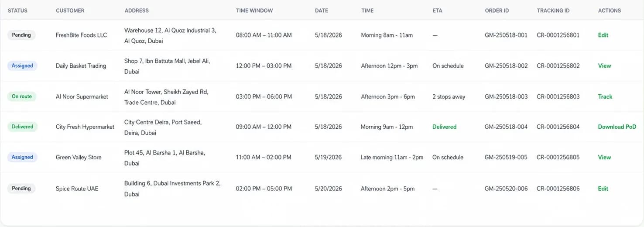Click time slot Afternoon 12pm - 3pm
The image size is (644, 227).
389,66
